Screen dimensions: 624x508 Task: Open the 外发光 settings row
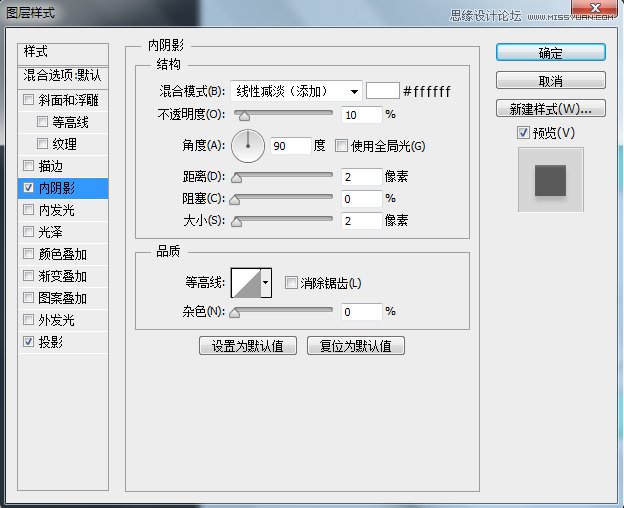click(63, 320)
